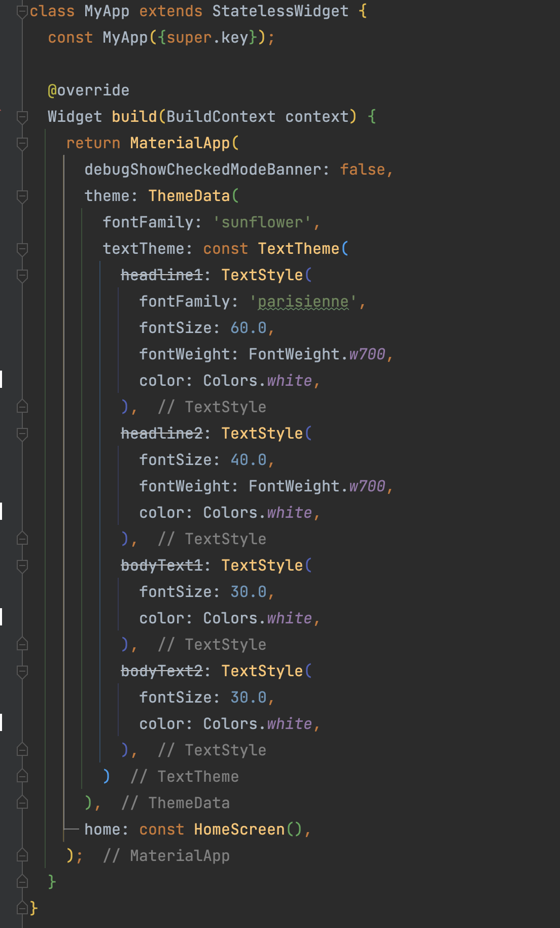Image resolution: width=560 pixels, height=928 pixels.
Task: Click the BuildContext parameter type
Action: click(x=221, y=117)
